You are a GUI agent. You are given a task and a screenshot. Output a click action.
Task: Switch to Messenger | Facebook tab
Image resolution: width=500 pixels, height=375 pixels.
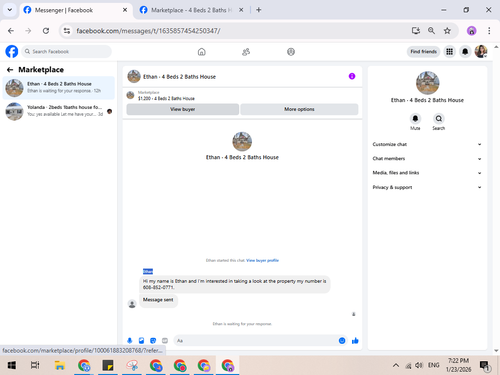pos(75,10)
